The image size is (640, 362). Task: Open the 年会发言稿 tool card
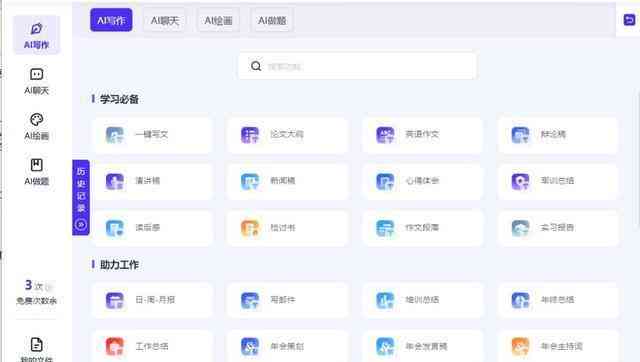(423, 346)
